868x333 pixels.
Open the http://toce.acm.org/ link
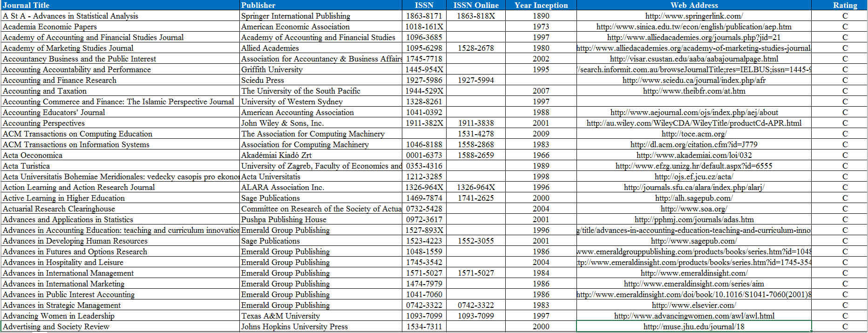click(x=694, y=134)
